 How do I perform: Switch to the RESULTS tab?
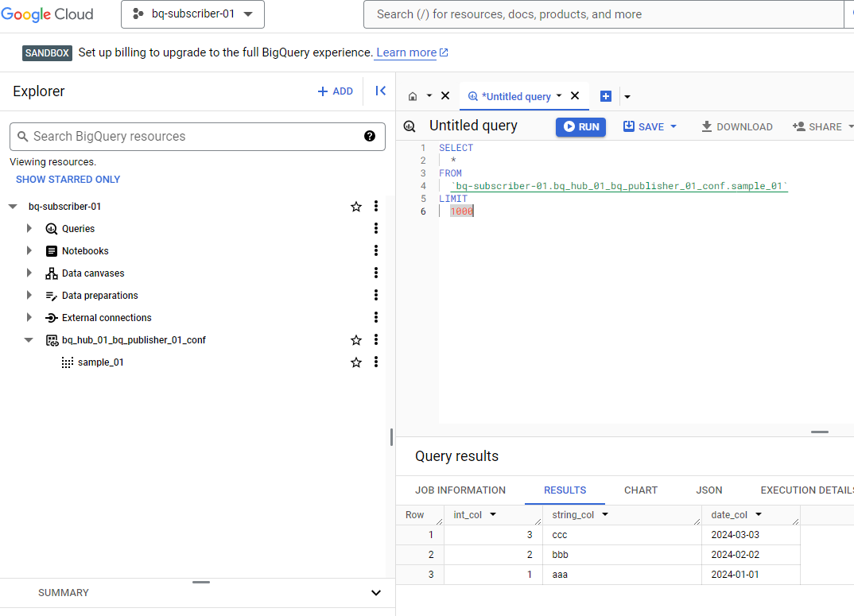565,490
